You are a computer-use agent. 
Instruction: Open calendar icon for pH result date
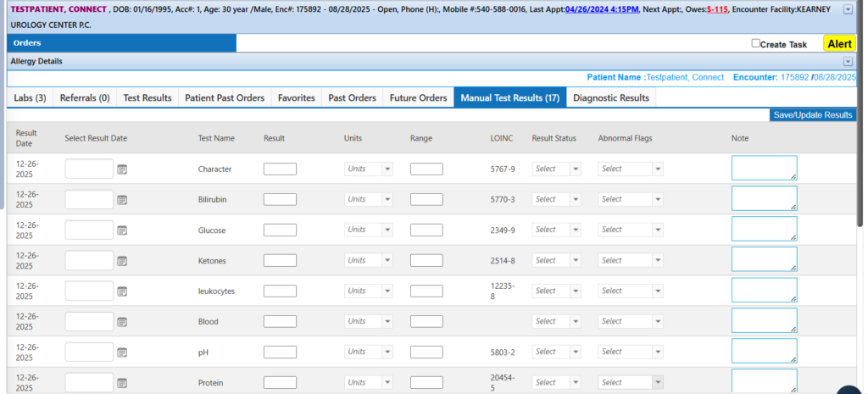122,352
